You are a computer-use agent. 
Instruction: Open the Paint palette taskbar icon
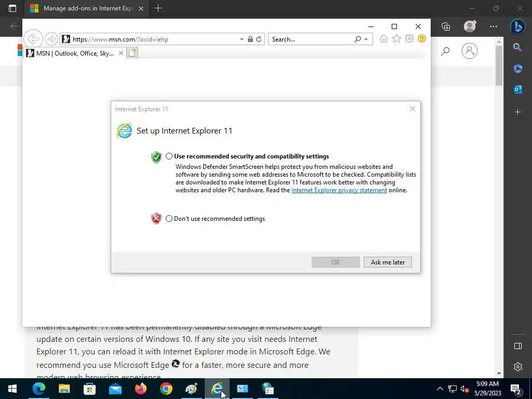coord(191,389)
